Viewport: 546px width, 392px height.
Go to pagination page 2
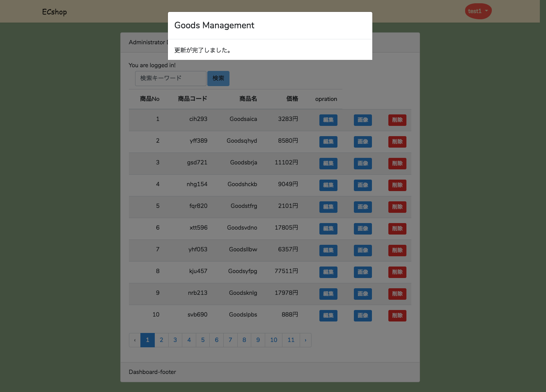161,340
